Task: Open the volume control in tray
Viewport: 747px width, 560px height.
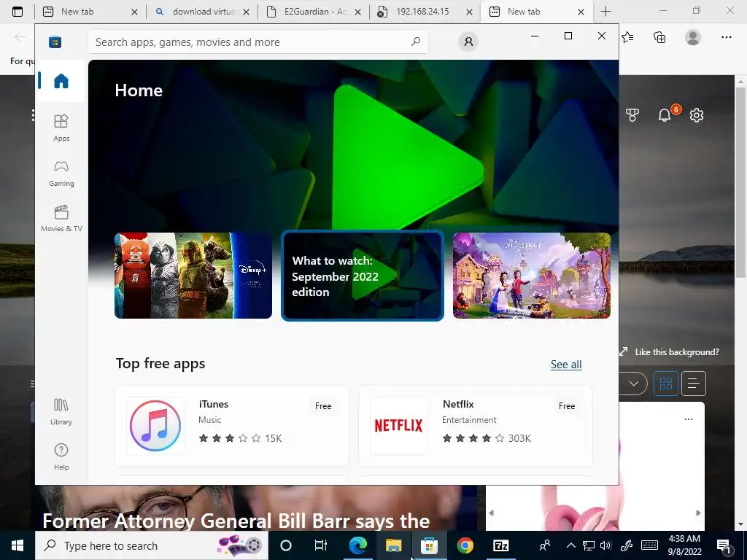Action: 605,545
